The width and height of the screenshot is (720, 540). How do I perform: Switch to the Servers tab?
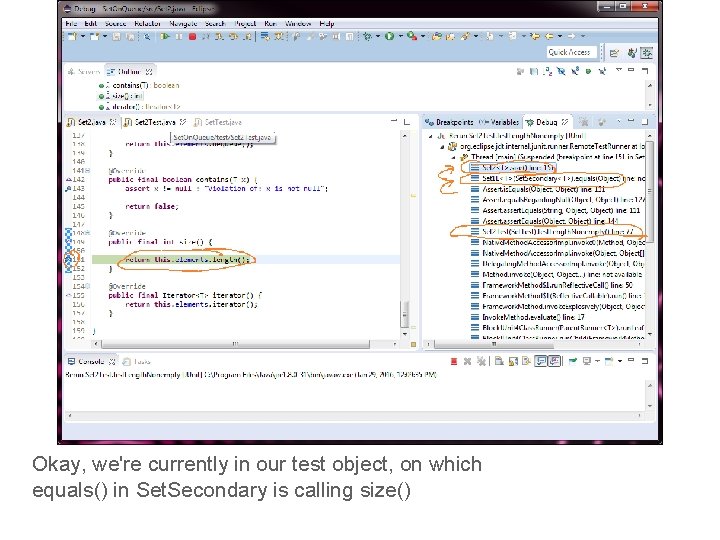coord(84,72)
